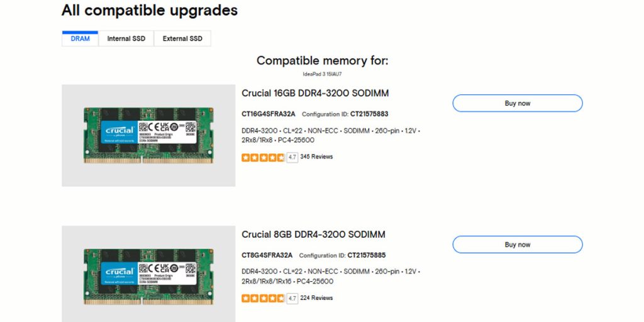Open the Crucial 16GB DDR4-3200 SODIMM title
Viewport: 644px width, 322px height.
[315, 93]
